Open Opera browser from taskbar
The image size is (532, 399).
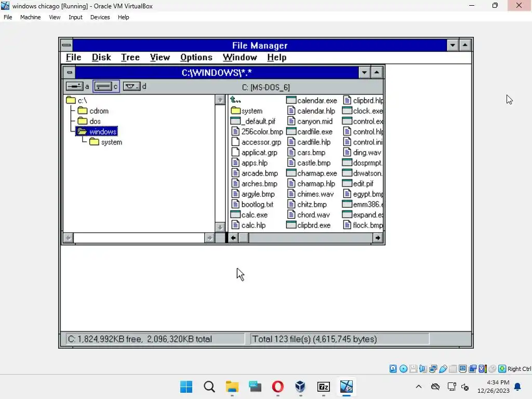[278, 387]
